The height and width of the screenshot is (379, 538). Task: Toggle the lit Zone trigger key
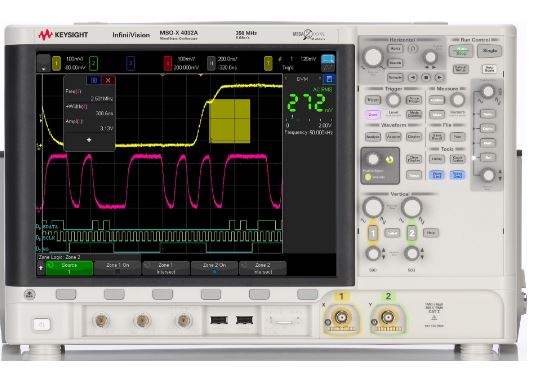[373, 115]
